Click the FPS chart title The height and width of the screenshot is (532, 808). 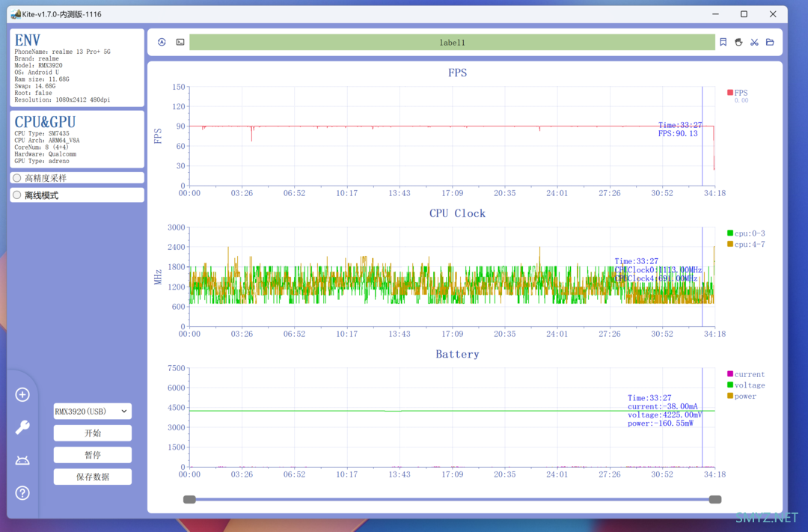(x=457, y=73)
